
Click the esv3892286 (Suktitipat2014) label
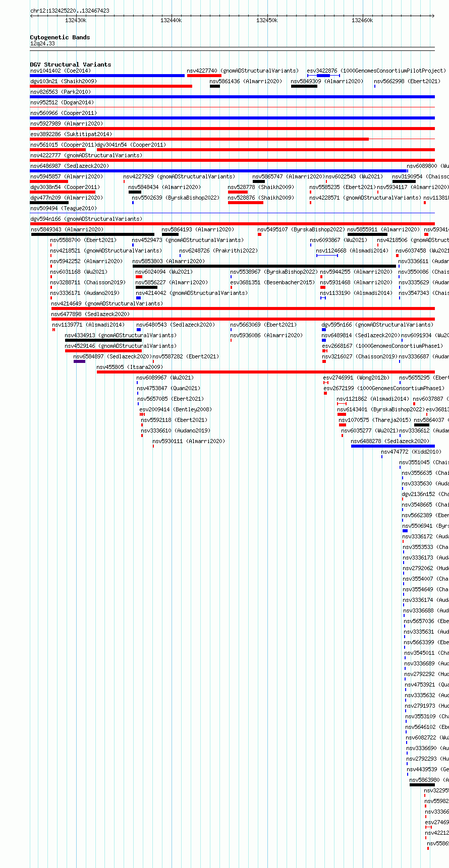pyautogui.click(x=71, y=134)
